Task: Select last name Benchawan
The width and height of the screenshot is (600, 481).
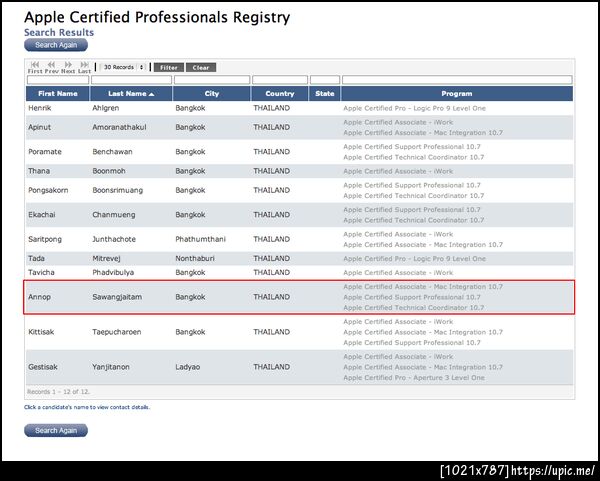Action: (112, 152)
